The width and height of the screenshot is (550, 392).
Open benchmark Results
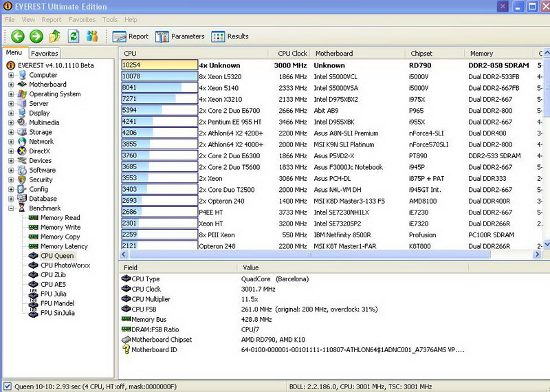pyautogui.click(x=230, y=36)
